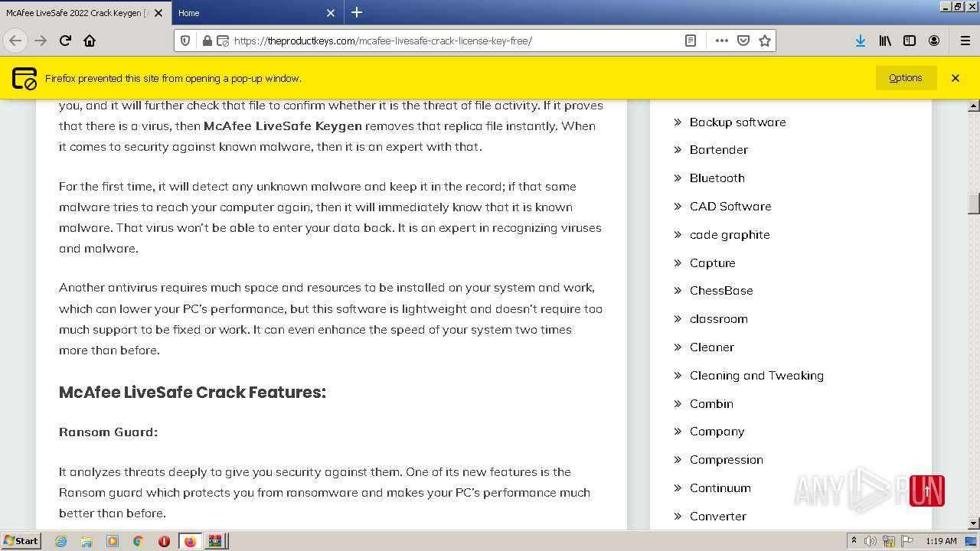Open Cleaning and Tweaking category
The width and height of the screenshot is (980, 551).
click(x=756, y=375)
